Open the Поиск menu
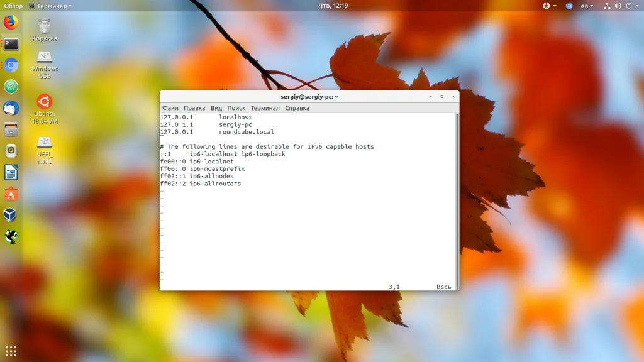This screenshot has height=362, width=644. click(x=236, y=108)
